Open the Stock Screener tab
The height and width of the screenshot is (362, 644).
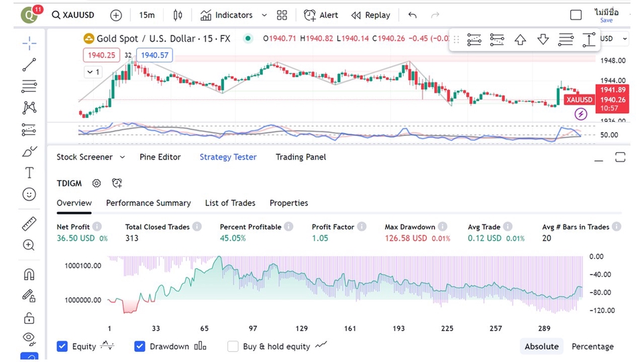point(85,157)
